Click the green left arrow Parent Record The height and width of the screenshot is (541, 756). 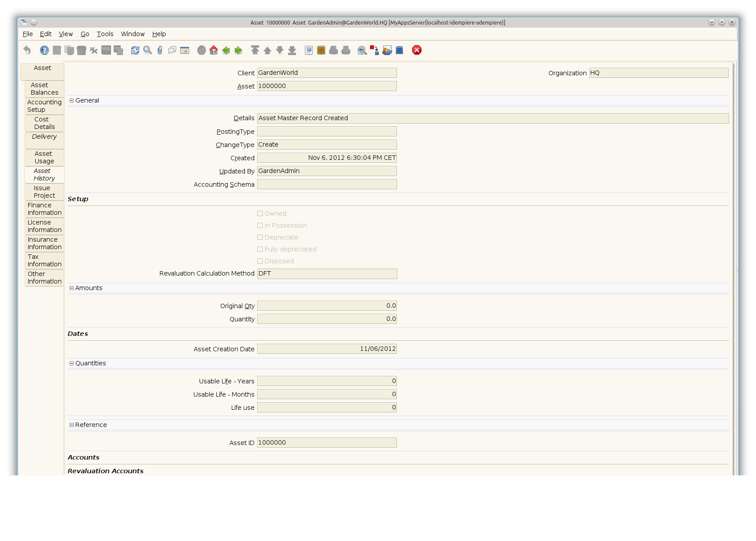click(x=226, y=50)
